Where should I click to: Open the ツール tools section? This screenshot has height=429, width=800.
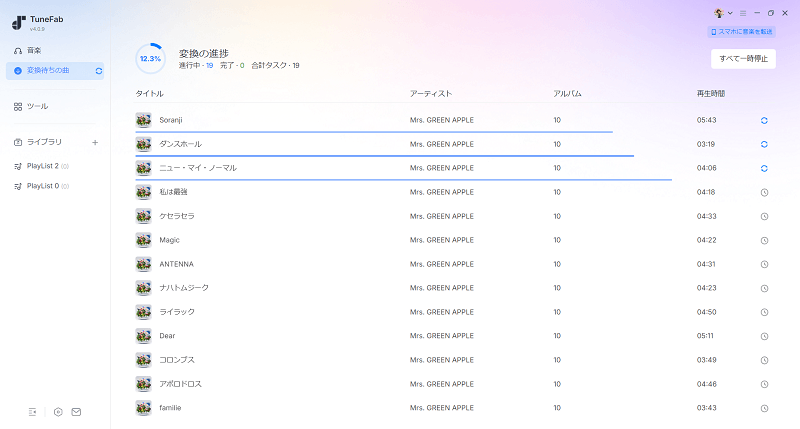[x=31, y=106]
